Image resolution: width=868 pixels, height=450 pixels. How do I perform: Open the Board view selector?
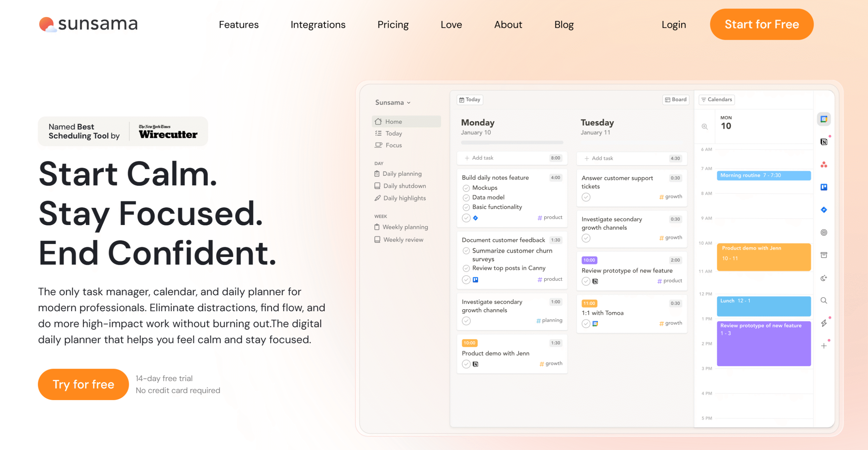point(676,99)
